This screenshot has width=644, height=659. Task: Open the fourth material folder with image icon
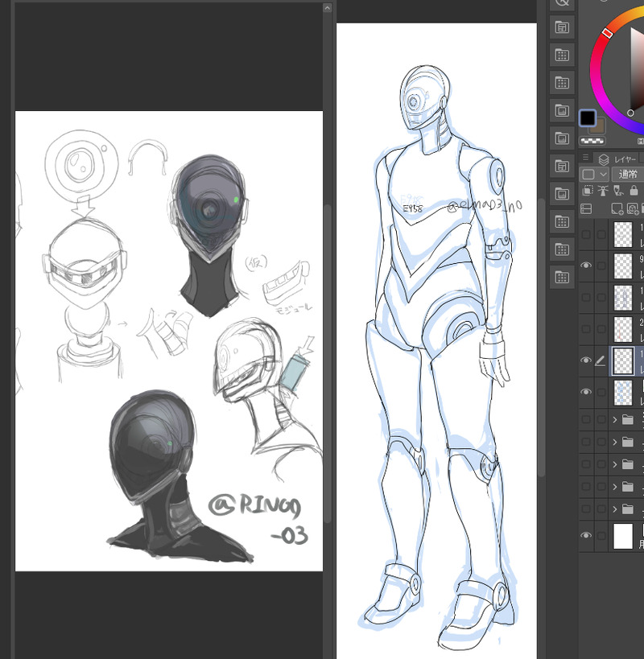pyautogui.click(x=562, y=111)
